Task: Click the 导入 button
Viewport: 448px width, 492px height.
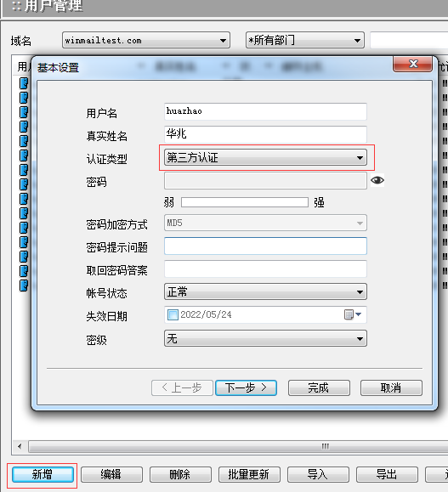Action: [x=318, y=474]
